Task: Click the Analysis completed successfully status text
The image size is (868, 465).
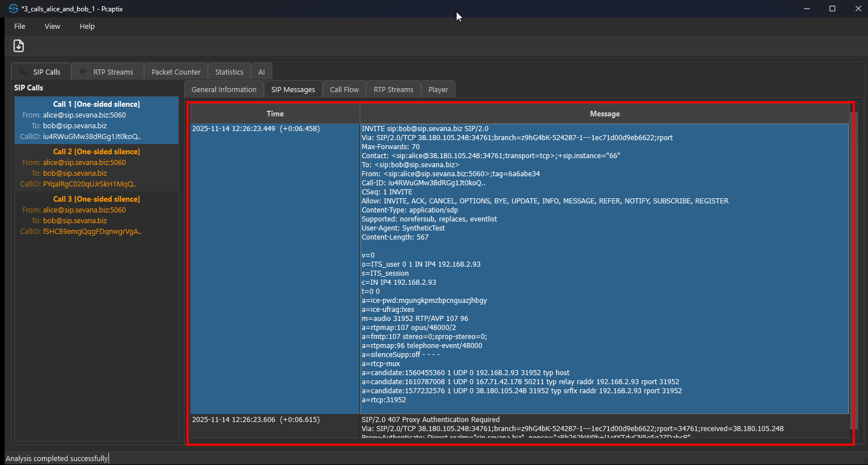Action: (x=57, y=458)
